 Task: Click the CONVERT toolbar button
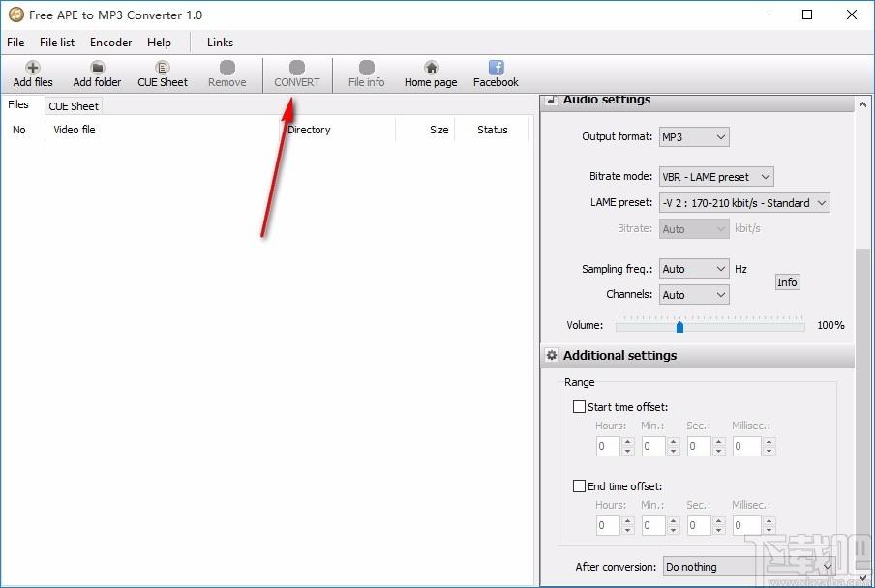pyautogui.click(x=297, y=74)
